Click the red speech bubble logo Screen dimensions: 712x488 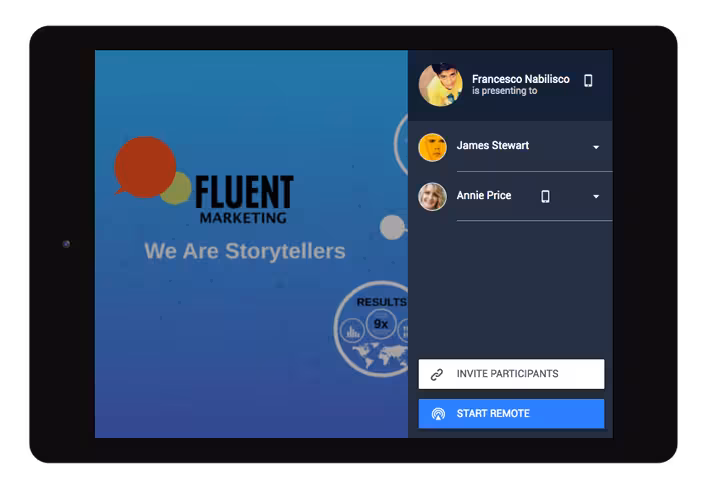(x=145, y=168)
